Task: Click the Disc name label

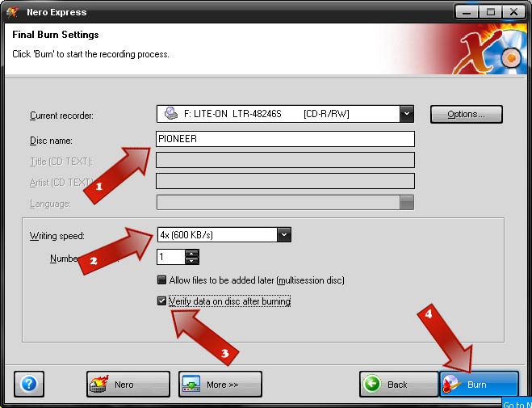Action: 51,141
